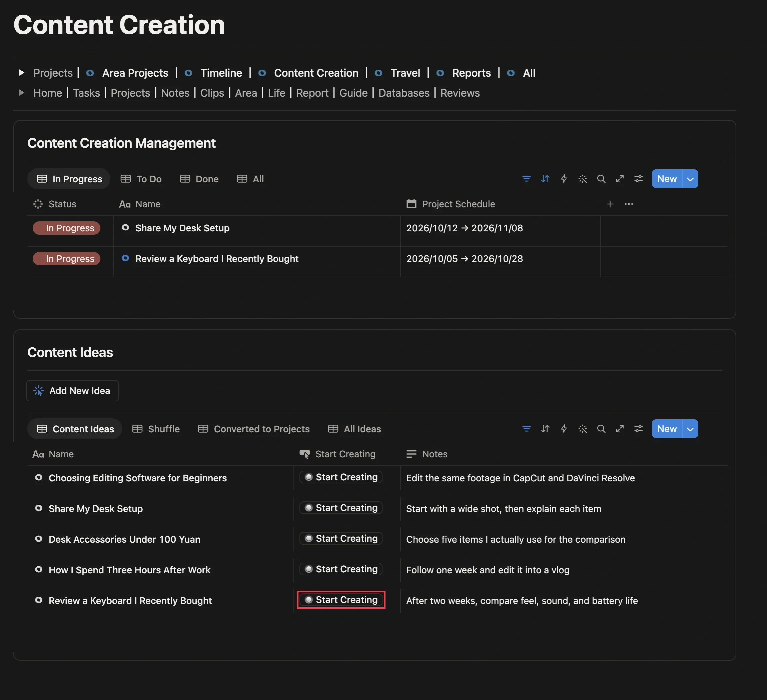The image size is (767, 700).
Task: Start Creating for Share My Desk Setup idea
Action: (341, 508)
